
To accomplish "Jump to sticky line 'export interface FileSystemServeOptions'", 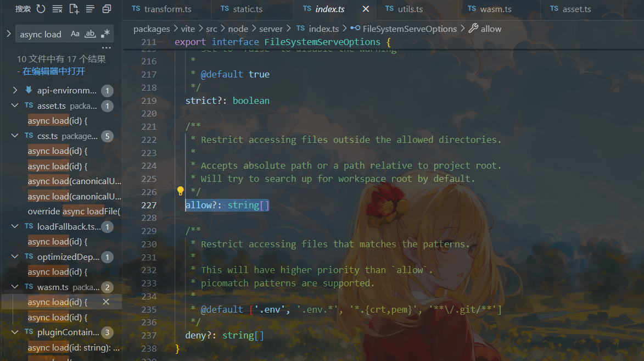I will click(x=283, y=42).
